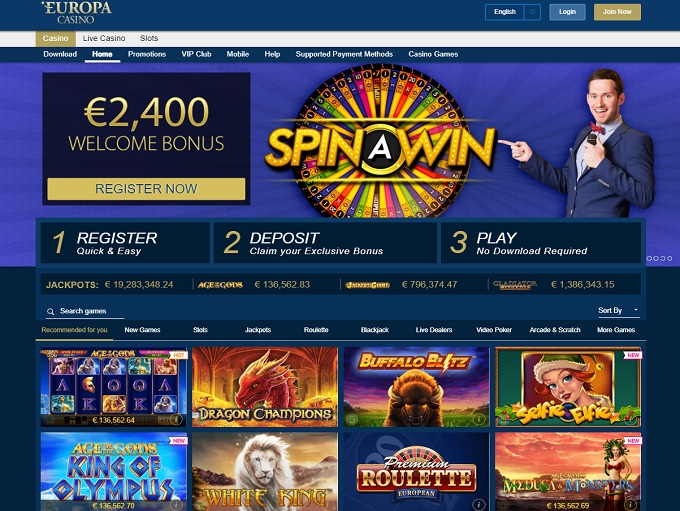Select the first banner carousel dot

(649, 259)
